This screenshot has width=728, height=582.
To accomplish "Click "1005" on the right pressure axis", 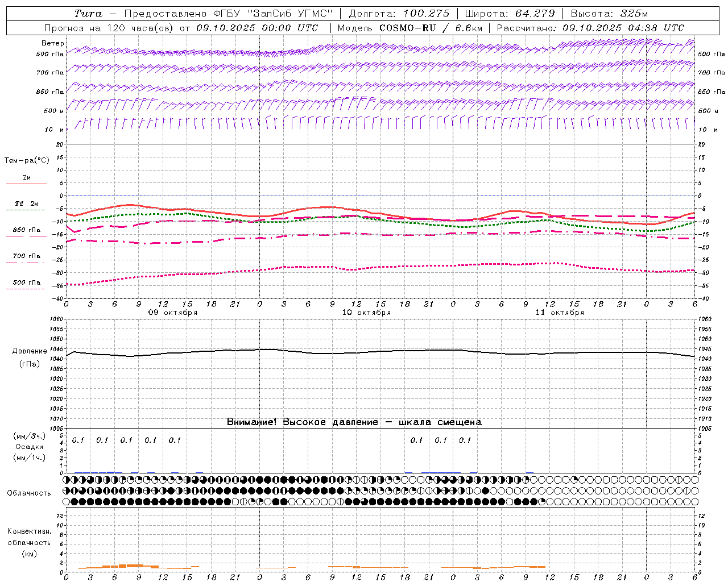I will (x=704, y=429).
